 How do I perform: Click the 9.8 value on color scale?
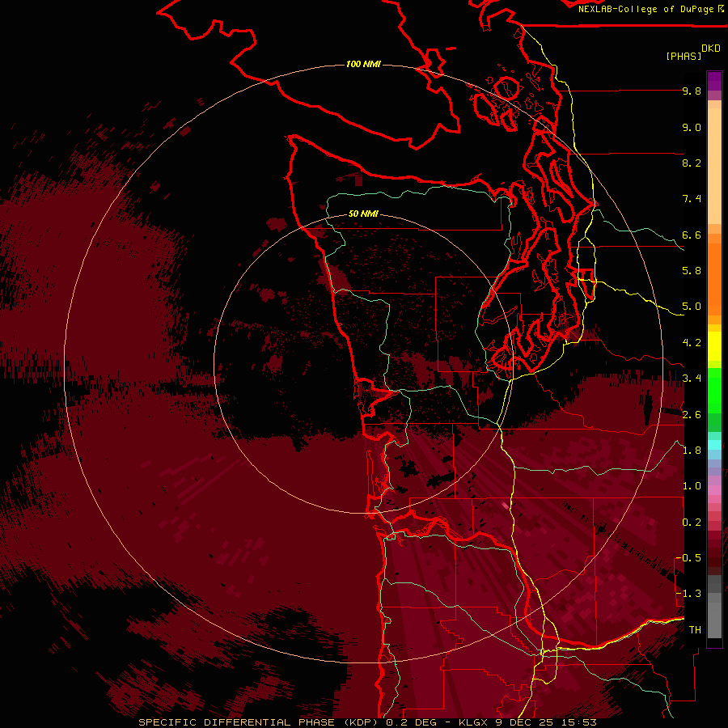(x=692, y=91)
